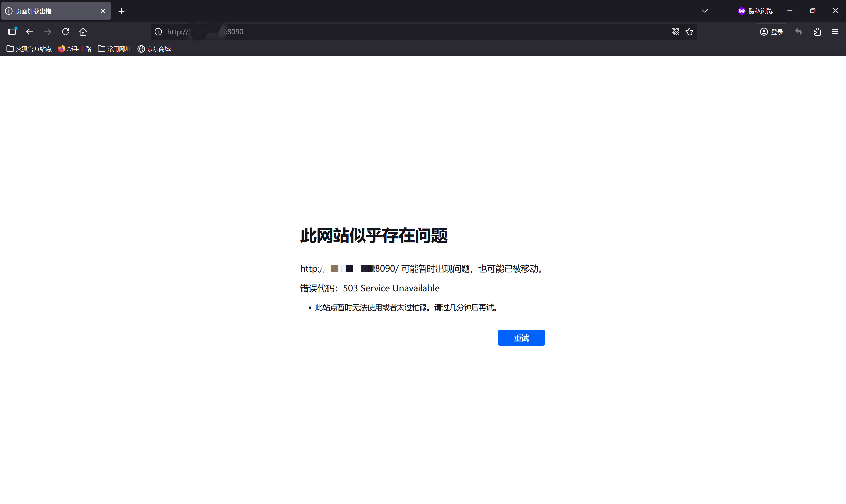Open a new tab
This screenshot has height=504, width=846.
pos(122,11)
